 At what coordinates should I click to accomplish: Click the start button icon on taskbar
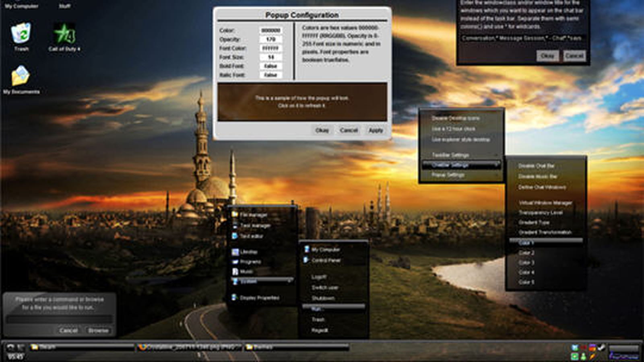pyautogui.click(x=10, y=348)
